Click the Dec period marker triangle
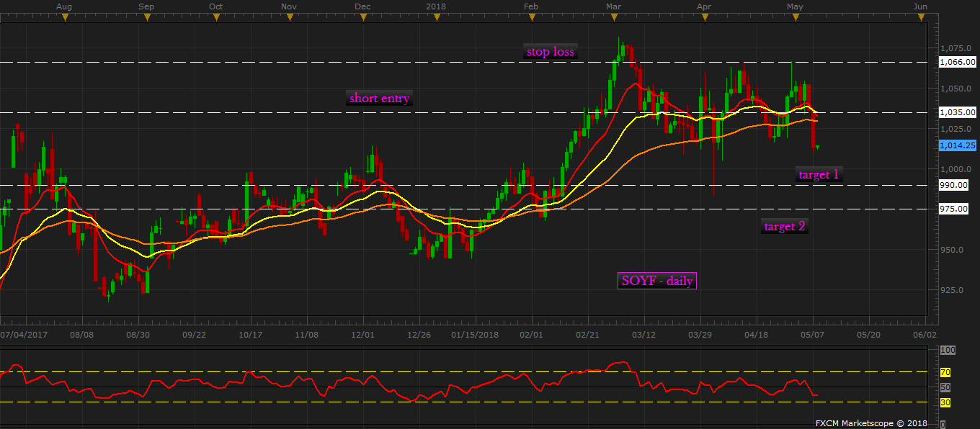The height and width of the screenshot is (429, 980). 362,17
